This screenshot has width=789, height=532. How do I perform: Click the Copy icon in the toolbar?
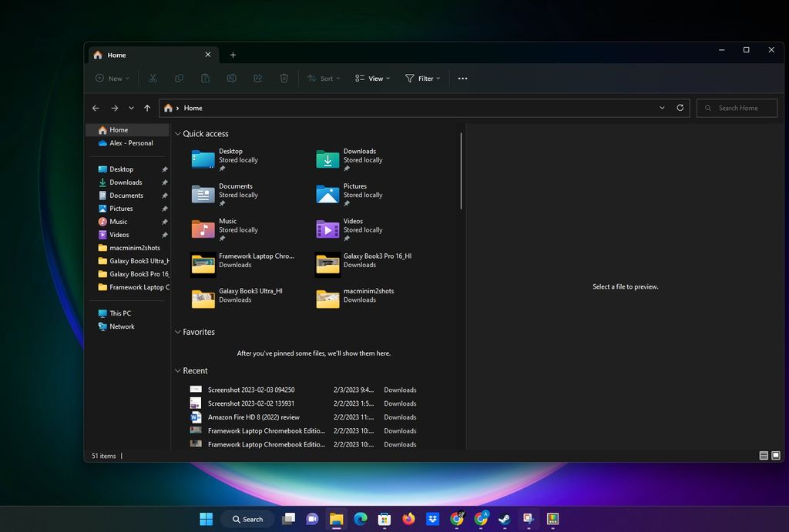point(178,78)
